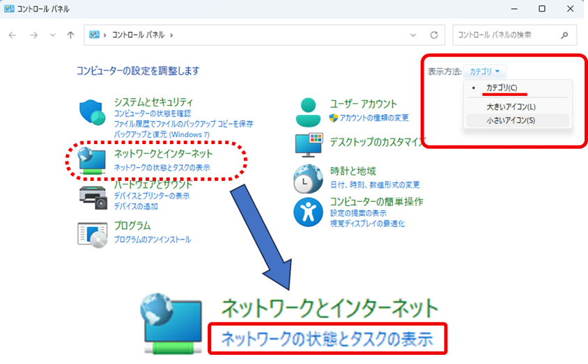This screenshot has width=588, height=364.
Task: Open プログラムのアンインストール link
Action: click(152, 239)
